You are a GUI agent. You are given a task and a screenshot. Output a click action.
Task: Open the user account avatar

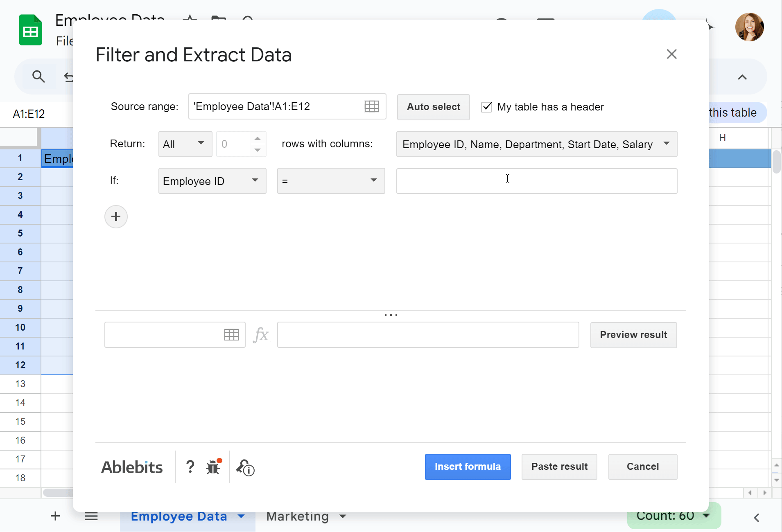click(x=749, y=27)
